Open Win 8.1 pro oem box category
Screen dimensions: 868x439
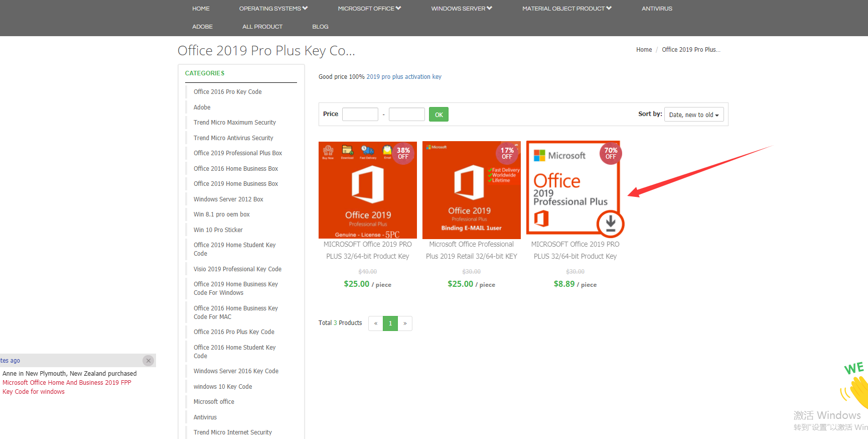pyautogui.click(x=222, y=214)
